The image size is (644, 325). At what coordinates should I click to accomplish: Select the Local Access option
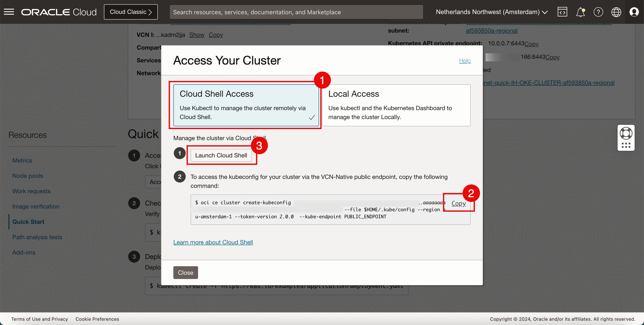pos(396,105)
